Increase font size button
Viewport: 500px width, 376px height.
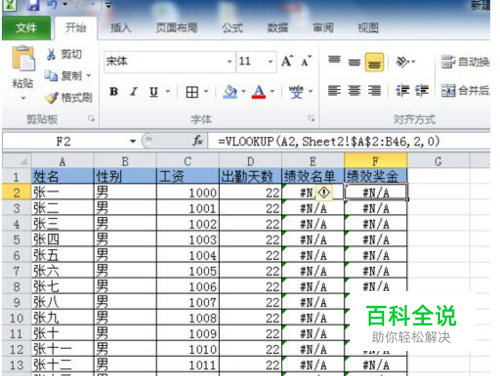[x=287, y=61]
